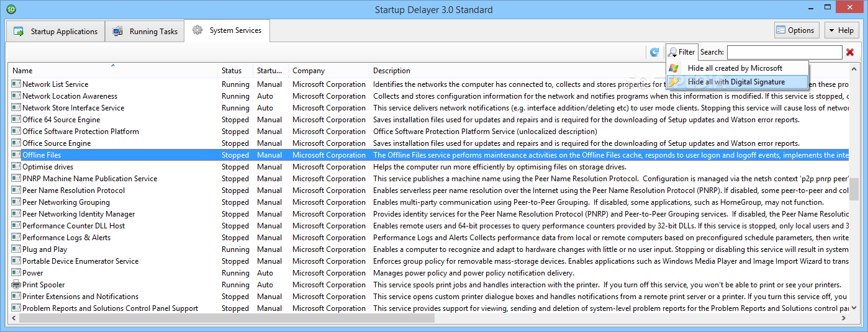This screenshot has height=332, width=868.
Task: Click the Performance Logs & Alerts icon
Action: tap(16, 237)
